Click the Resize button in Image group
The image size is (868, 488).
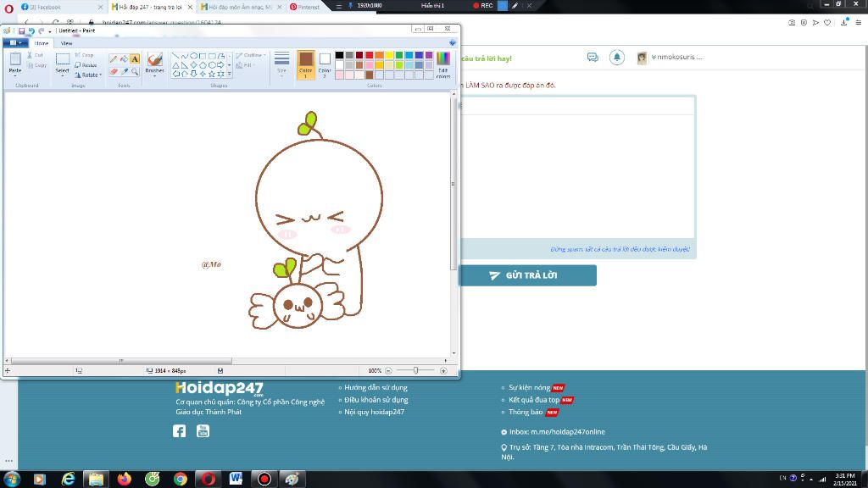[86, 64]
